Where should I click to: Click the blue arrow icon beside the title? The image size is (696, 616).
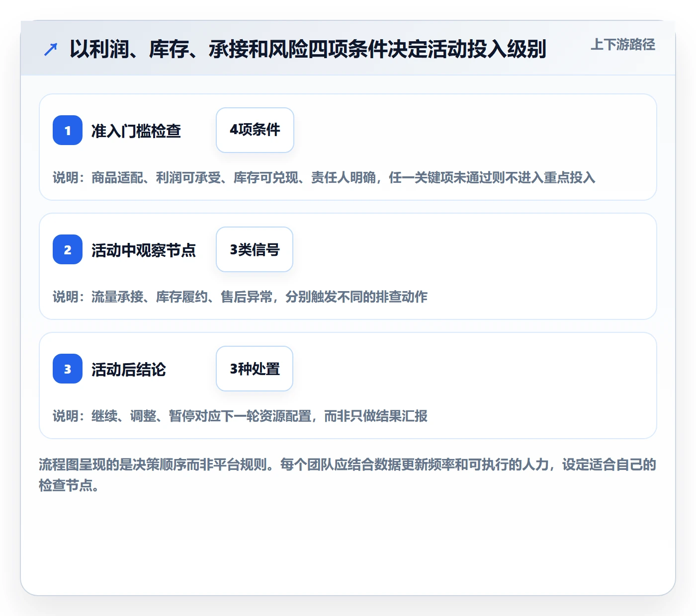click(51, 49)
